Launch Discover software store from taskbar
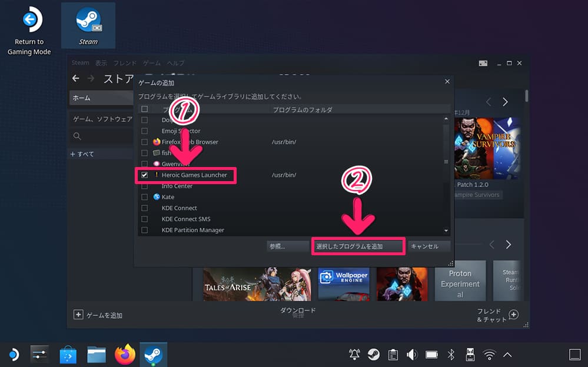Screen dimensions: 588x367 (x=68, y=354)
